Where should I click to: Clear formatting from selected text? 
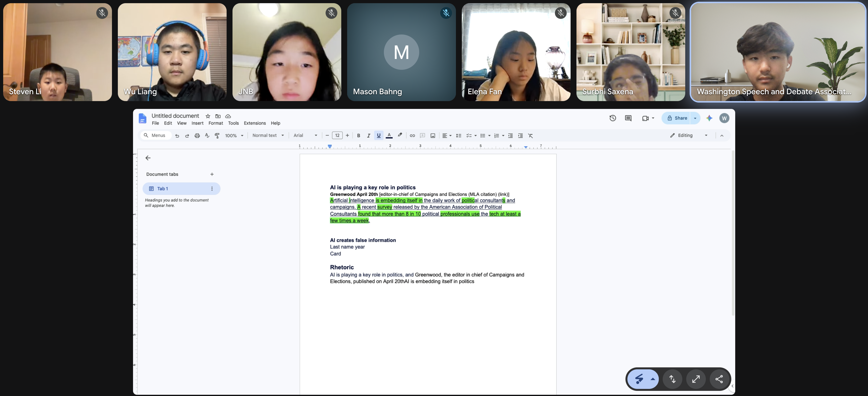pos(531,136)
